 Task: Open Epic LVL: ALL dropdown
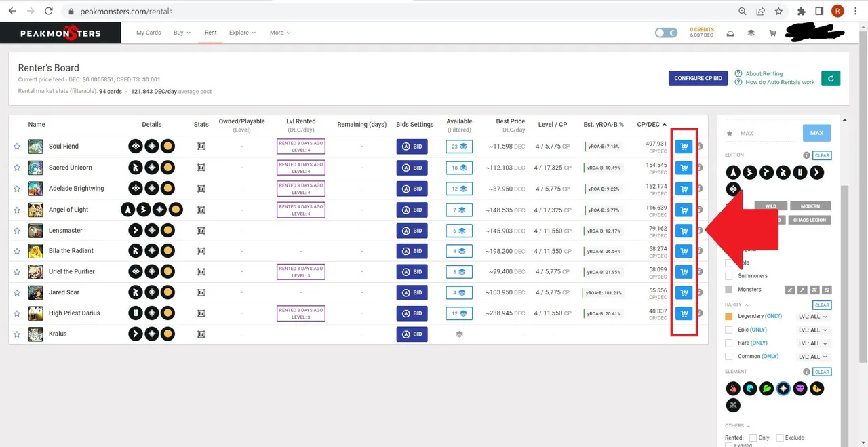click(x=814, y=330)
